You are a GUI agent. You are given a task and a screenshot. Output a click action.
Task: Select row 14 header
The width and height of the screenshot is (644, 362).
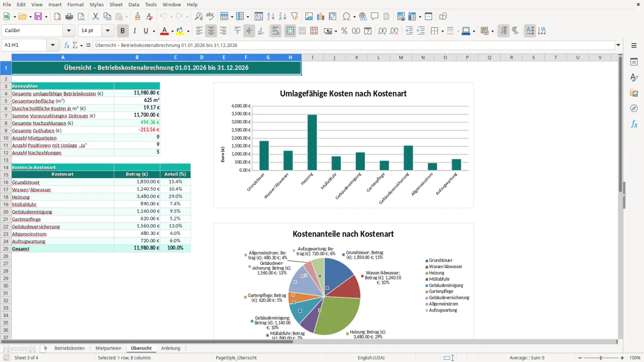[x=5, y=167]
